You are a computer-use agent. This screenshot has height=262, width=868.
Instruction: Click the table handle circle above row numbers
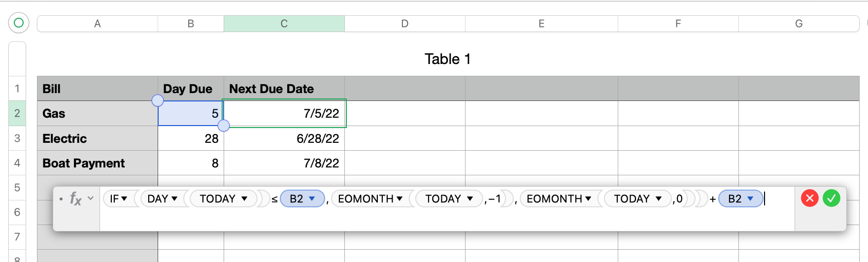(x=19, y=23)
